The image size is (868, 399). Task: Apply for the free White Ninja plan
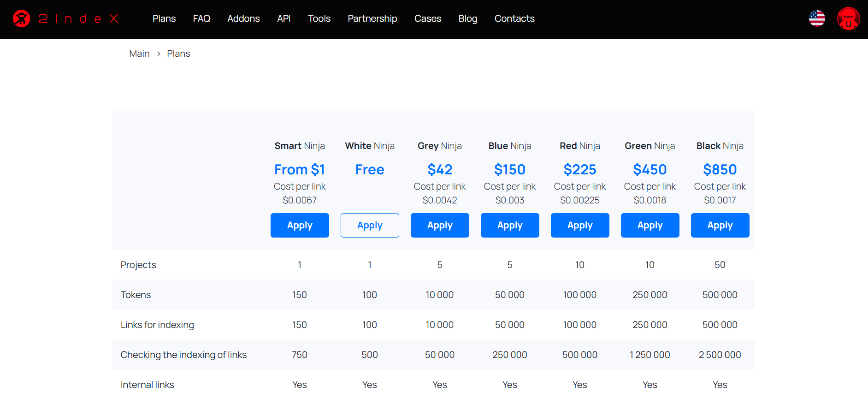(370, 225)
